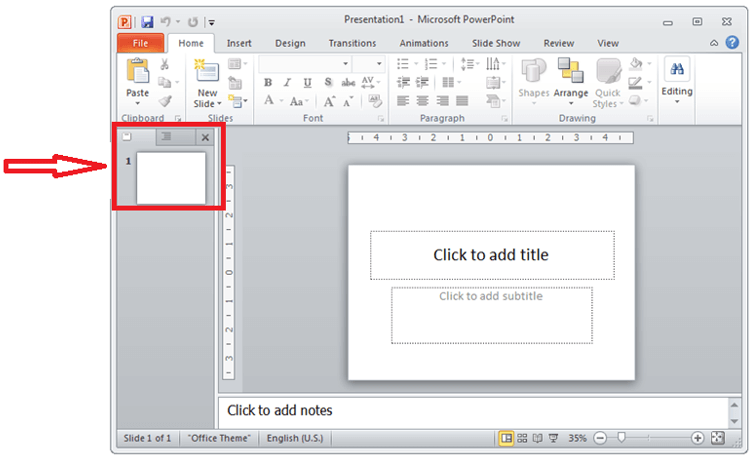Image resolution: width=753 pixels, height=462 pixels.
Task: Toggle Bold formatting
Action: click(x=268, y=83)
